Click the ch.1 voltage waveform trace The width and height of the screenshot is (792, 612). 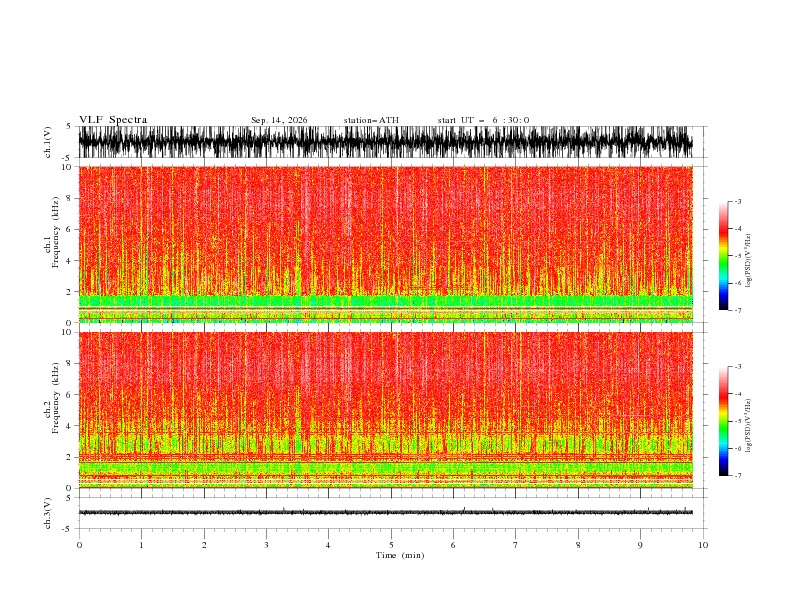click(386, 142)
